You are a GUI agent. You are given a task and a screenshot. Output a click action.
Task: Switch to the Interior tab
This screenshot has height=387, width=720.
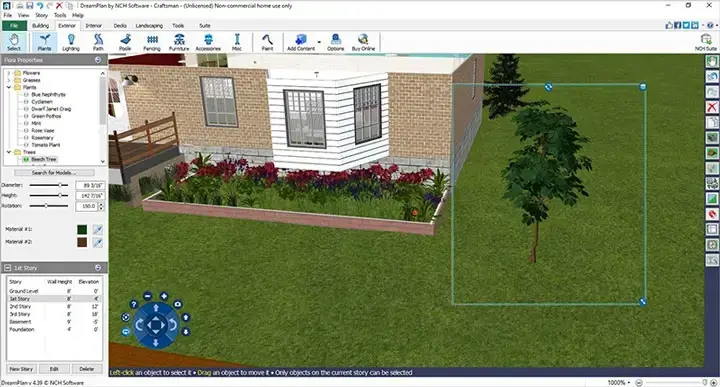[x=94, y=26]
